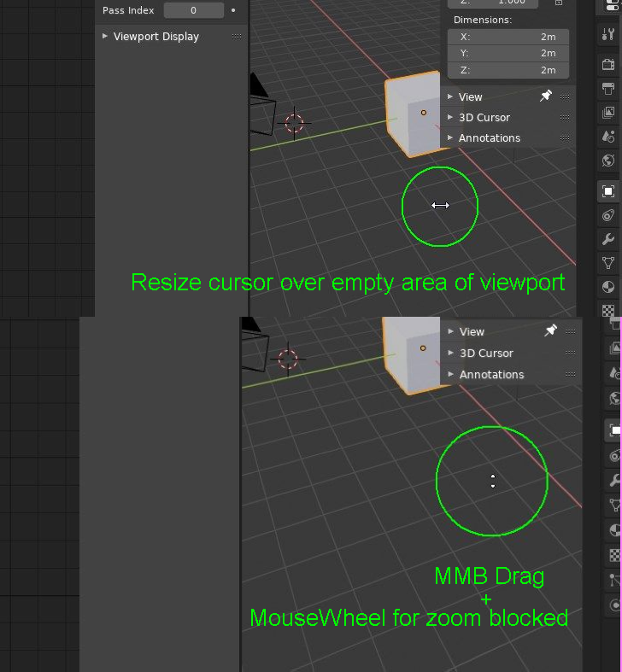Viewport: 622px width, 672px height.
Task: Click the 3D cursor crosshair in lower viewport
Action: pos(288,359)
